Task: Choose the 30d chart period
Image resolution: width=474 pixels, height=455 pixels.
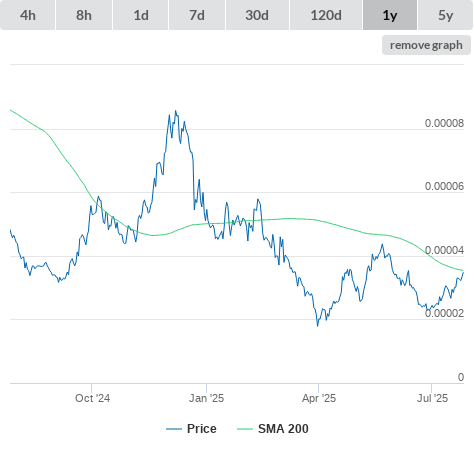Action: (x=257, y=15)
